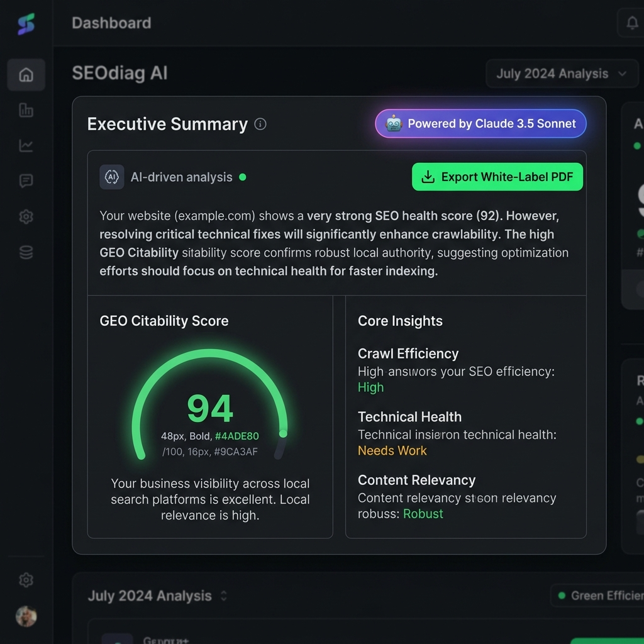Click the Executive Summary heading
The width and height of the screenshot is (644, 644).
coord(167,124)
